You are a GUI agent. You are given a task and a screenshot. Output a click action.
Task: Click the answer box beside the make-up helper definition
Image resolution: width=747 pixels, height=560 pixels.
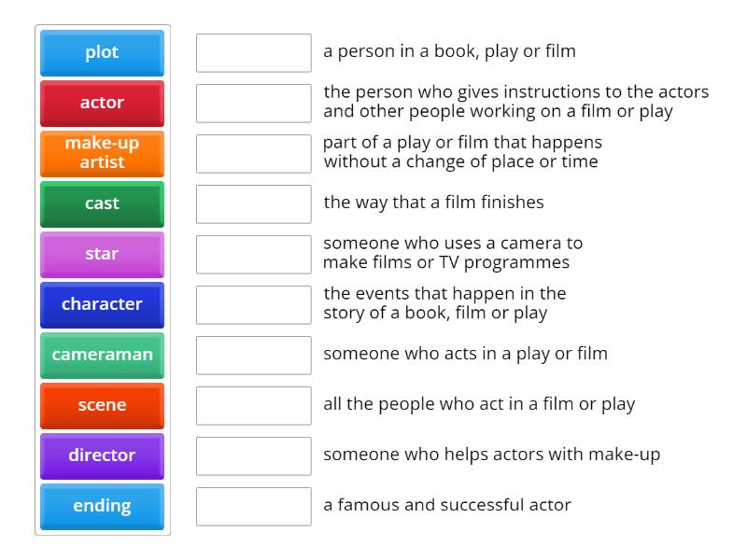tap(253, 455)
